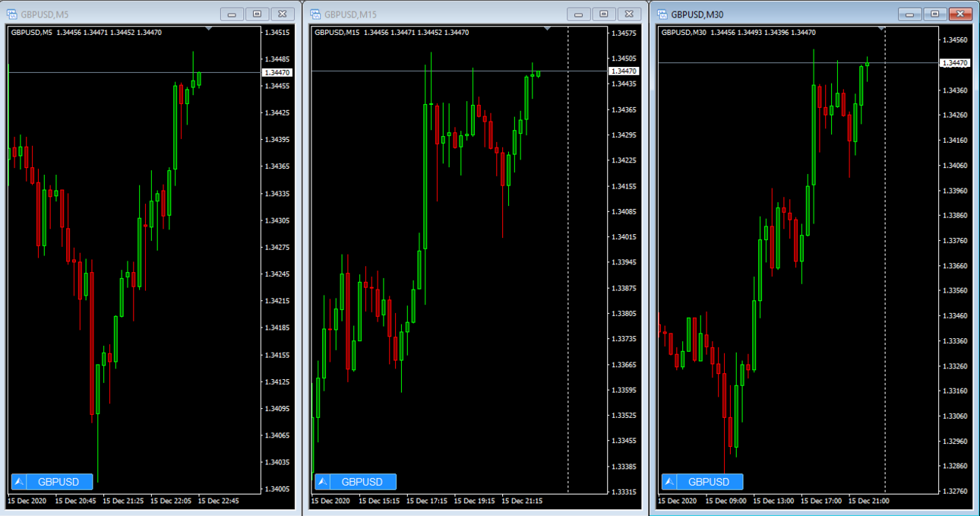Click the GBPUSD,M30 window chart icon

(x=662, y=14)
